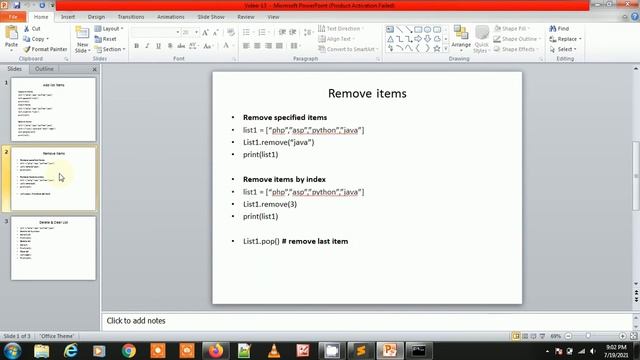Launch VLC media player from taskbar
The image size is (640, 360).
click(x=274, y=351)
